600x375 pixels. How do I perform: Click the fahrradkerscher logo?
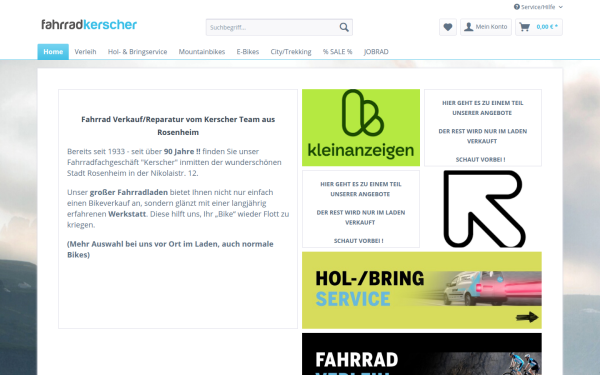point(89,25)
